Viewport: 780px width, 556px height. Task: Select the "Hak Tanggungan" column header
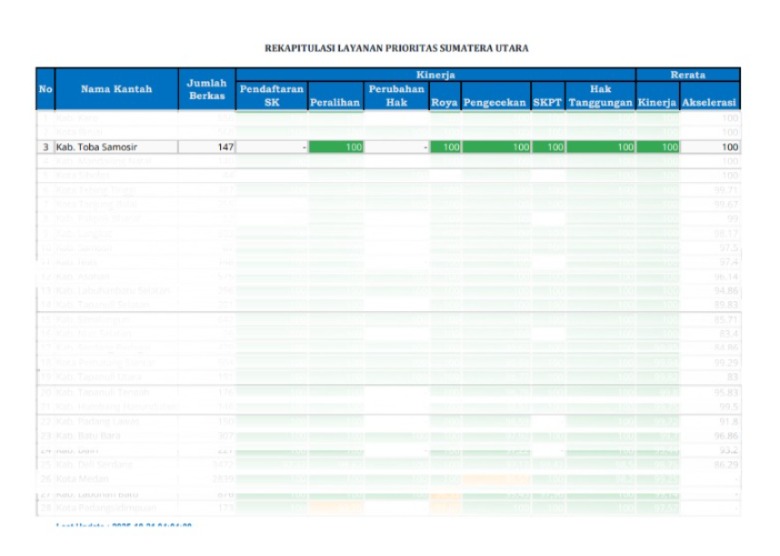point(600,96)
